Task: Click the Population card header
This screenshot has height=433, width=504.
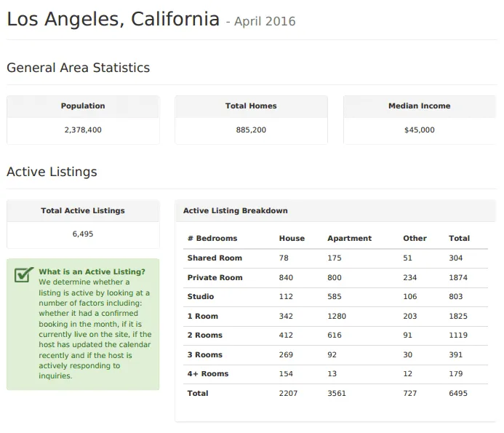Action: [83, 106]
